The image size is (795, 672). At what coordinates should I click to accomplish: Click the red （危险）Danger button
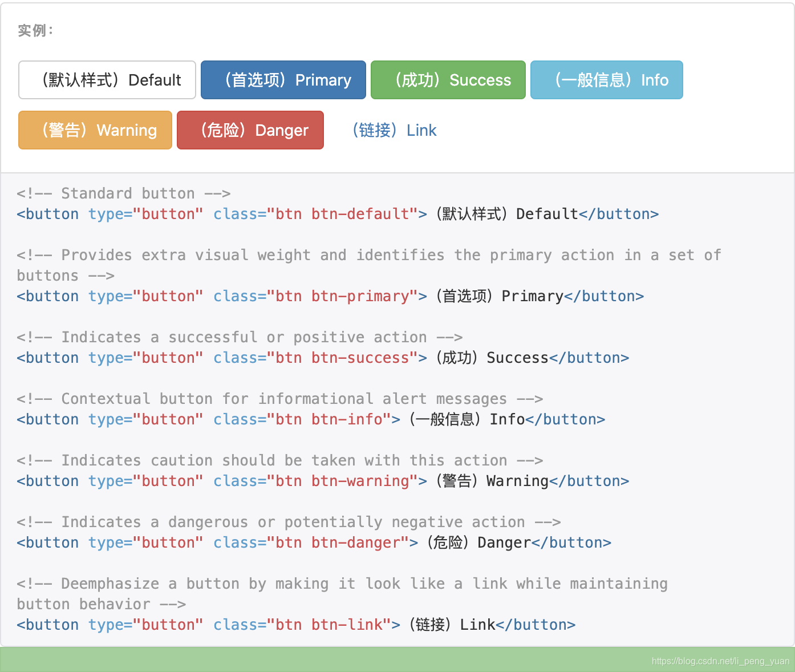pyautogui.click(x=250, y=130)
